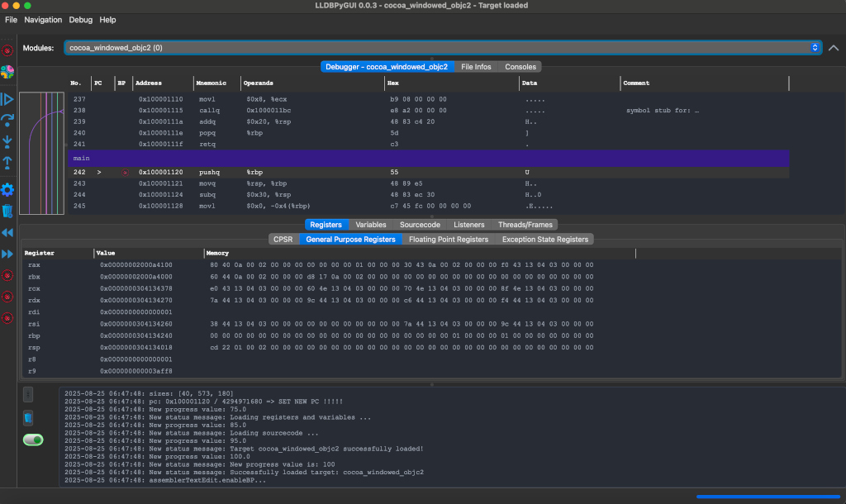Open the Navigation menu
Viewport: 846px width, 504px height.
click(43, 19)
